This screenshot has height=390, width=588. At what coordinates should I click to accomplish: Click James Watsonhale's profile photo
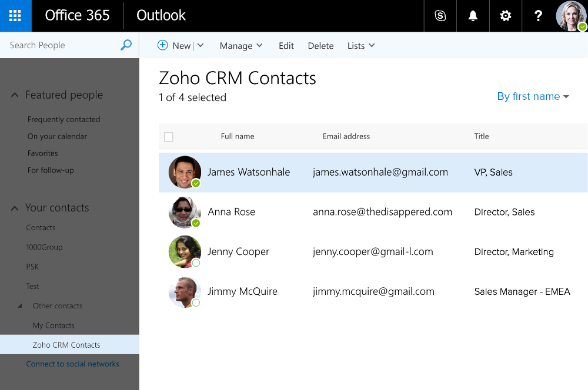click(x=185, y=172)
